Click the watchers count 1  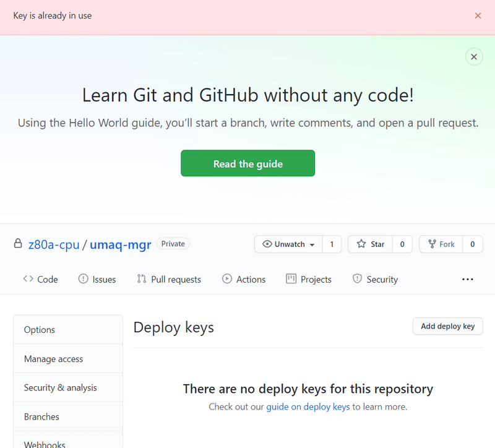[332, 244]
